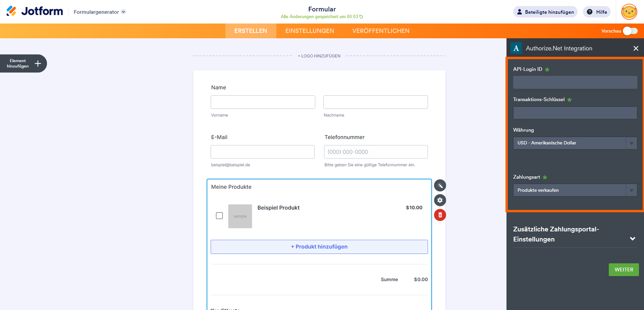Screen dimensions: 644x310
Task: Check the Beispiel Produkt checkbox
Action: coord(219,216)
